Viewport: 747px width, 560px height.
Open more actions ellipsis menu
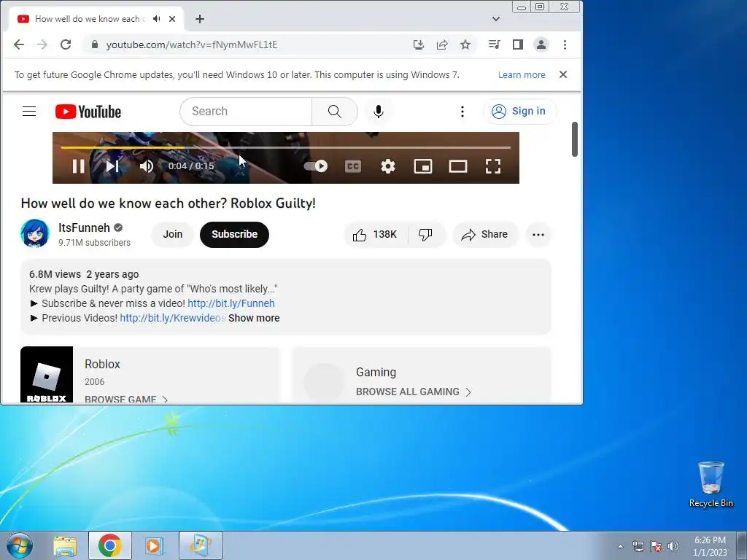coord(538,234)
